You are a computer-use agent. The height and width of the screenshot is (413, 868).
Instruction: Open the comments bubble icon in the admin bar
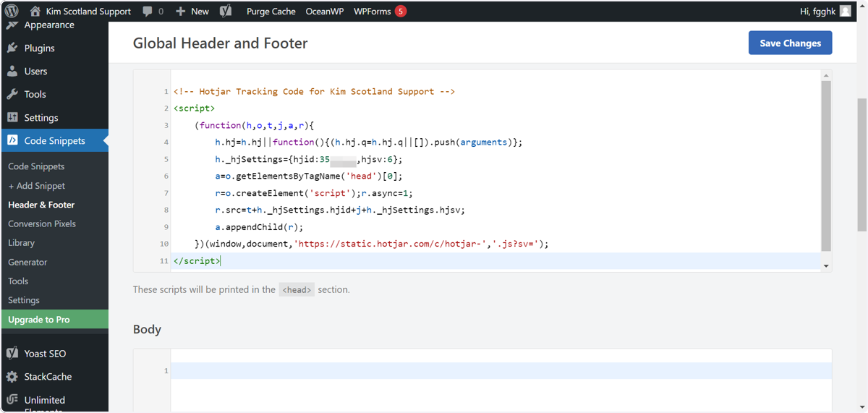point(148,12)
